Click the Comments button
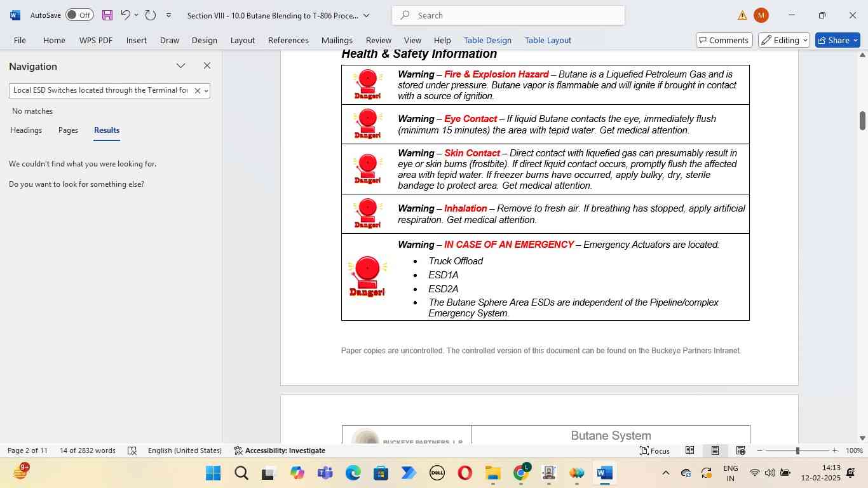This screenshot has width=868, height=488. pyautogui.click(x=724, y=40)
